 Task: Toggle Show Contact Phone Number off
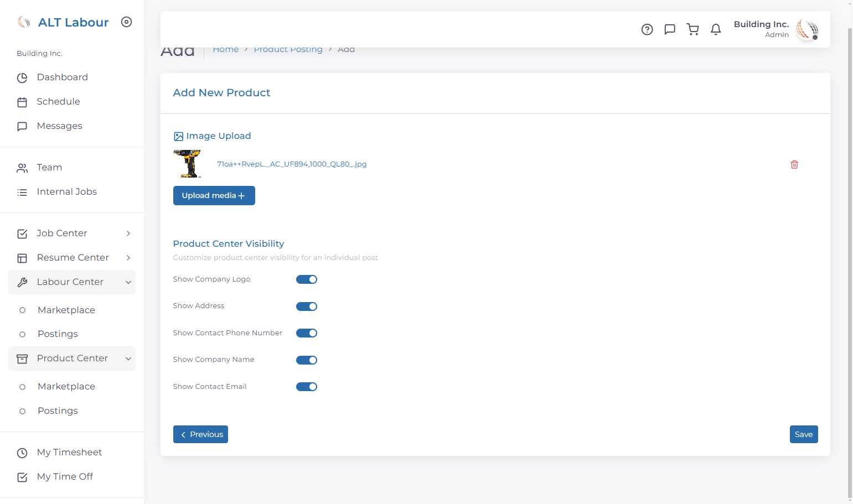click(x=307, y=333)
